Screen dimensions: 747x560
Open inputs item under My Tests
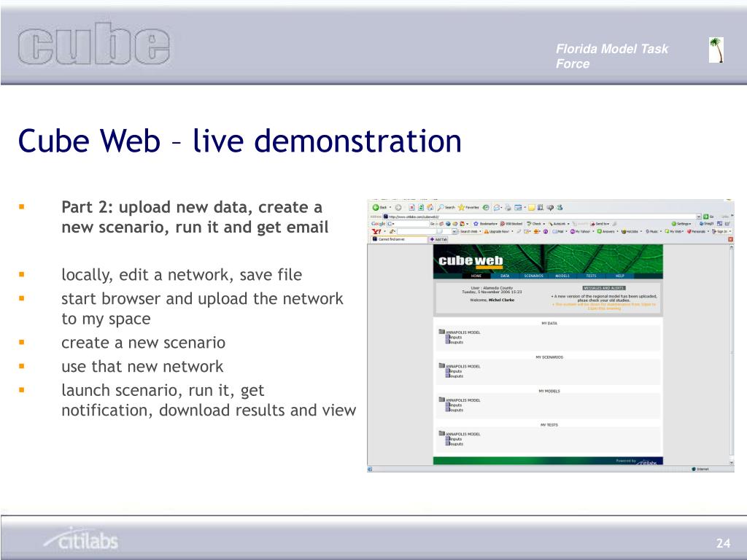(x=454, y=438)
